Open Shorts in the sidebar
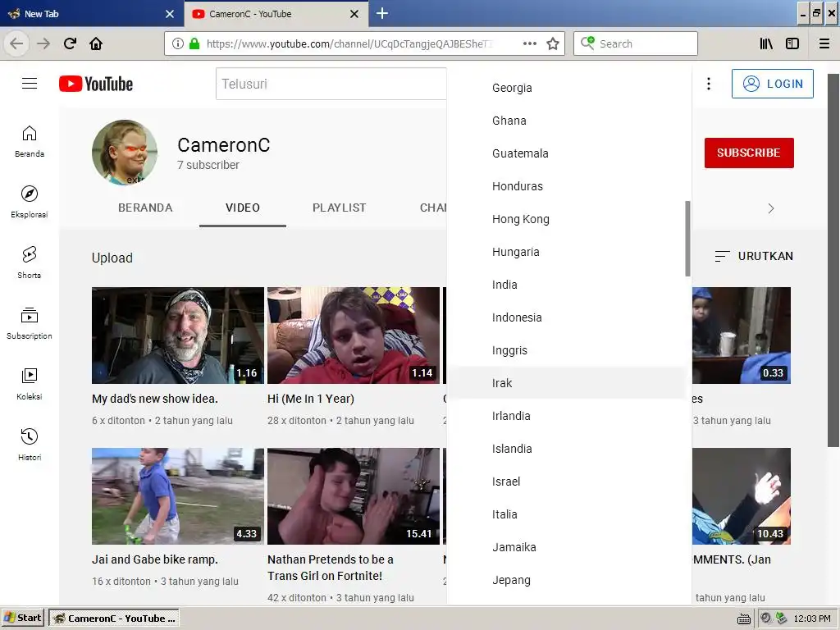Image resolution: width=840 pixels, height=630 pixels. tap(30, 262)
